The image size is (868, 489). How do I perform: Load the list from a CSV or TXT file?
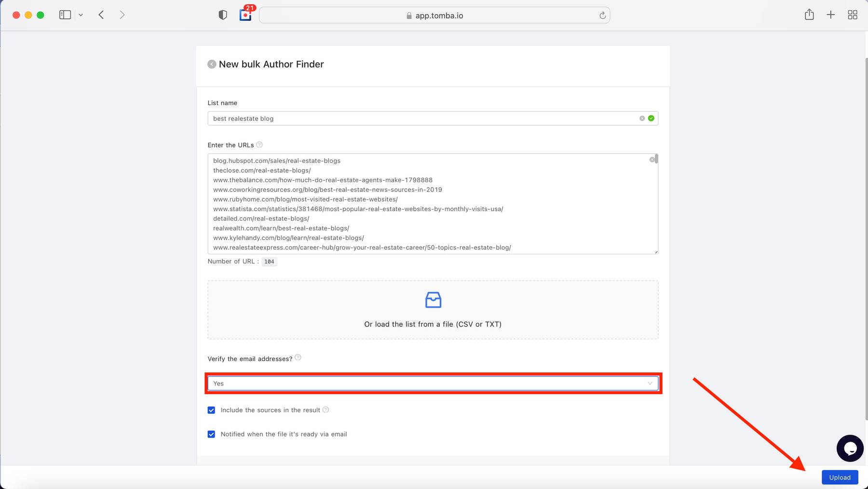(433, 310)
